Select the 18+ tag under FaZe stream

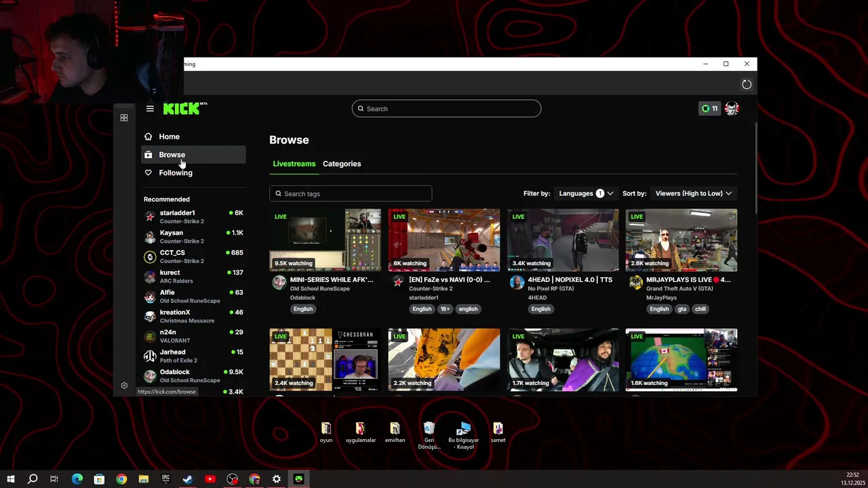coord(445,309)
